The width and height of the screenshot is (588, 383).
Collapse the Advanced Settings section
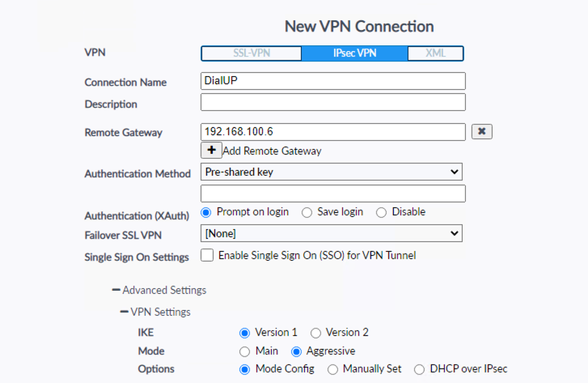117,290
